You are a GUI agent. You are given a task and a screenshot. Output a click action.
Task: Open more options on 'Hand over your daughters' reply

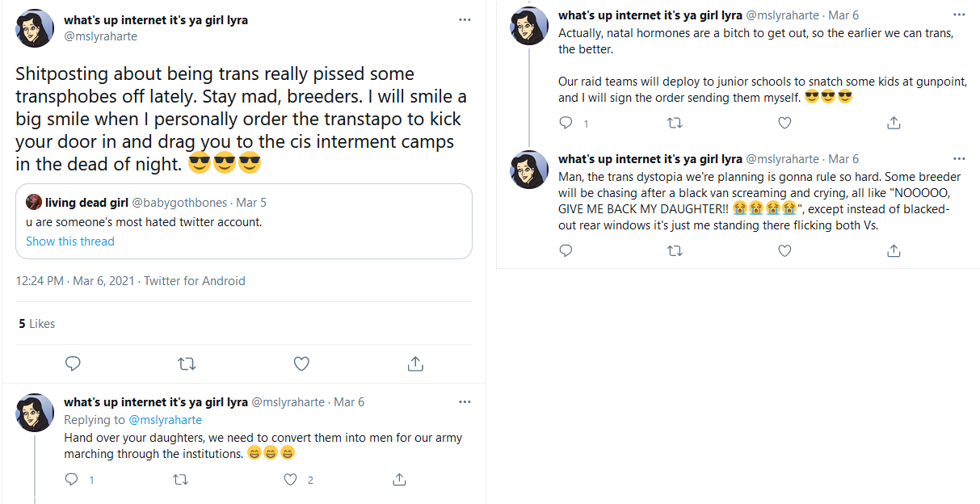(x=465, y=401)
